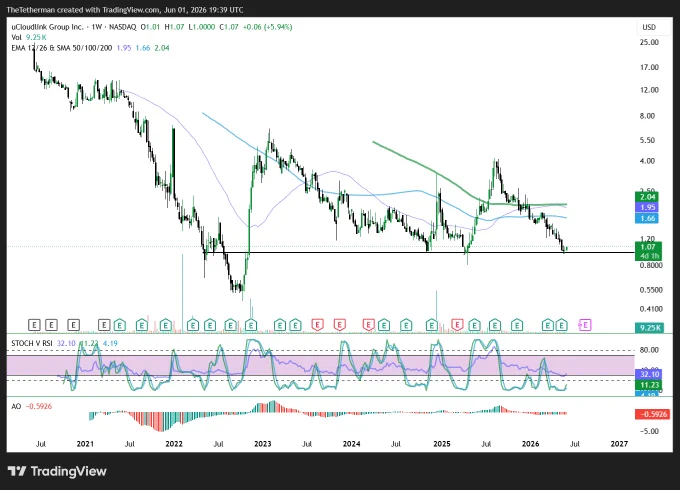This screenshot has height=490, width=680.
Task: Click the 5.50 price axis label
Action: tap(647, 140)
